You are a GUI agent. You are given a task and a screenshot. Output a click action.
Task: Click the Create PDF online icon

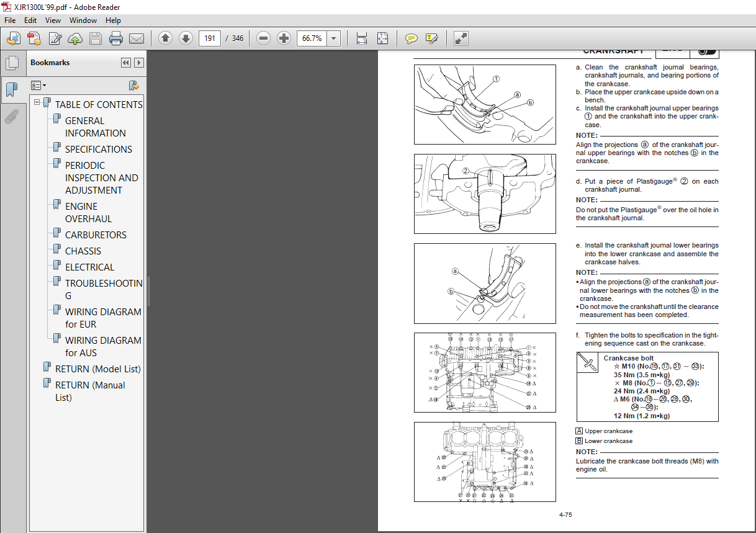[34, 38]
